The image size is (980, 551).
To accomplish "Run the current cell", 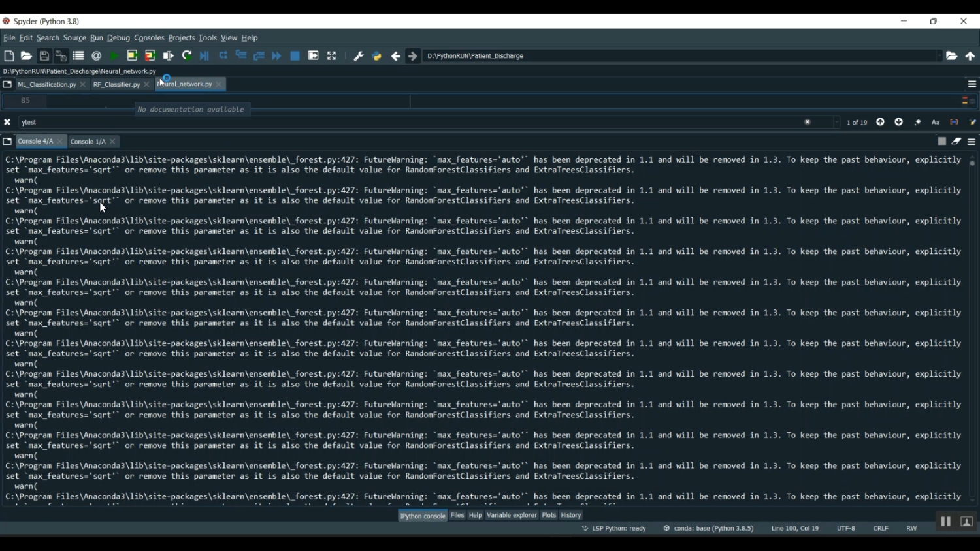I will coord(132,56).
